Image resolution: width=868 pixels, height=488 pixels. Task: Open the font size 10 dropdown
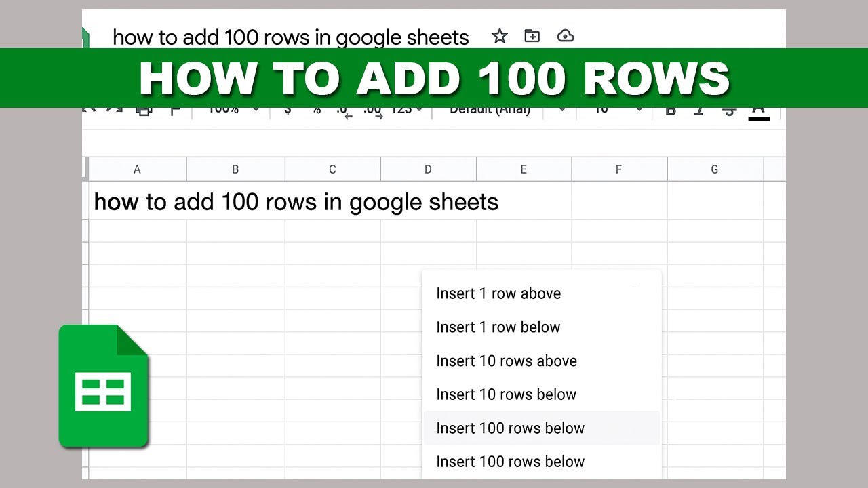coord(618,110)
